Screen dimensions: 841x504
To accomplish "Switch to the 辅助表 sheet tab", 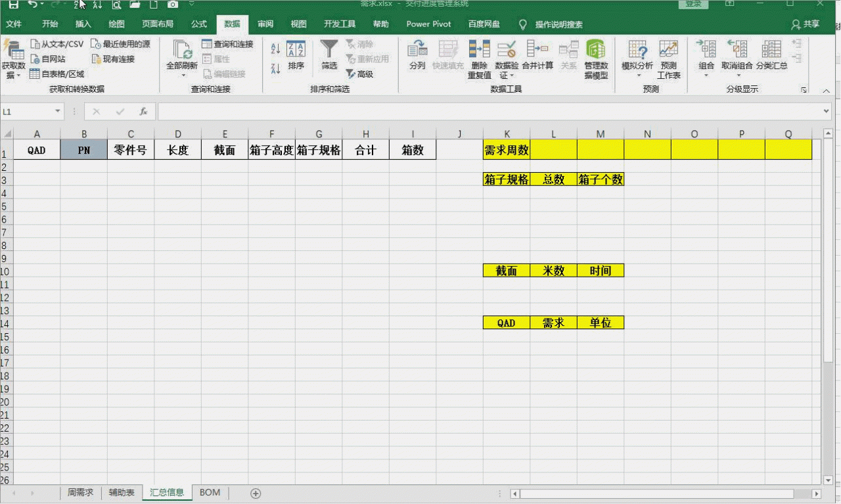I will pyautogui.click(x=122, y=492).
